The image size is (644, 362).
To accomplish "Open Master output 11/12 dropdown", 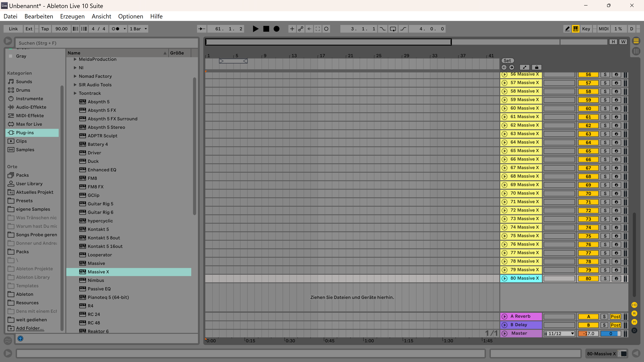I will pos(559,334).
